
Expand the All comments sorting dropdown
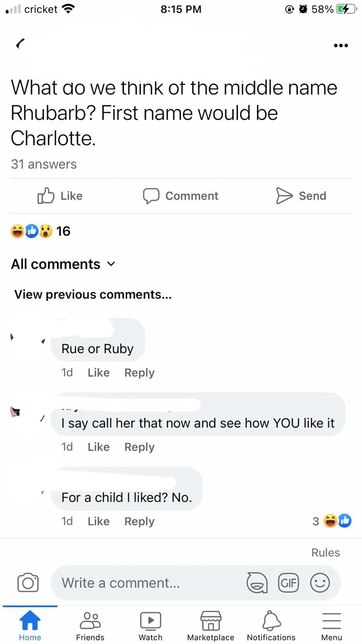point(63,264)
